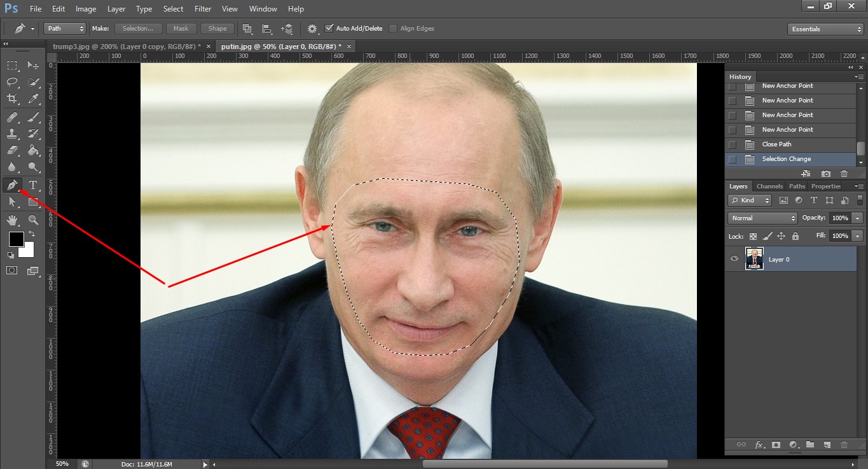Image resolution: width=868 pixels, height=469 pixels.
Task: Select the Lasso tool
Action: pyautogui.click(x=12, y=82)
